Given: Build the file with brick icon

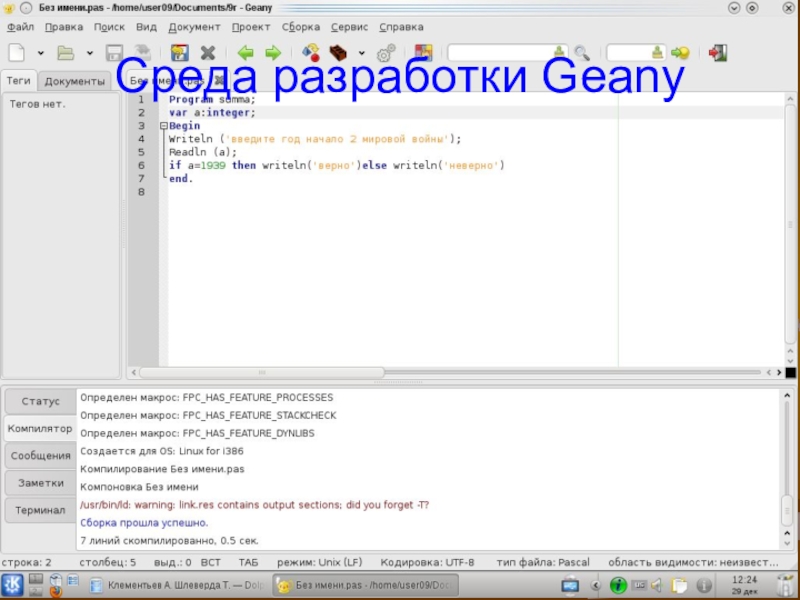Looking at the screenshot, I should [338, 52].
